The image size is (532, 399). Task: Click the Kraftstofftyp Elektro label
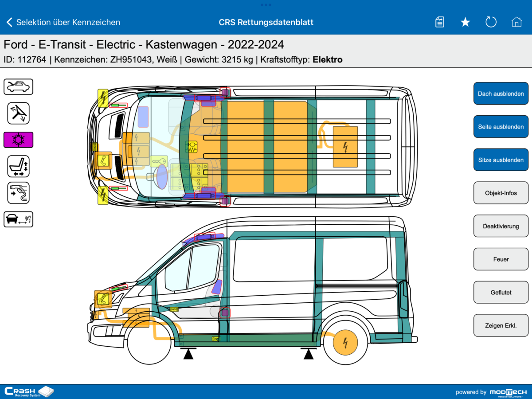tap(301, 59)
